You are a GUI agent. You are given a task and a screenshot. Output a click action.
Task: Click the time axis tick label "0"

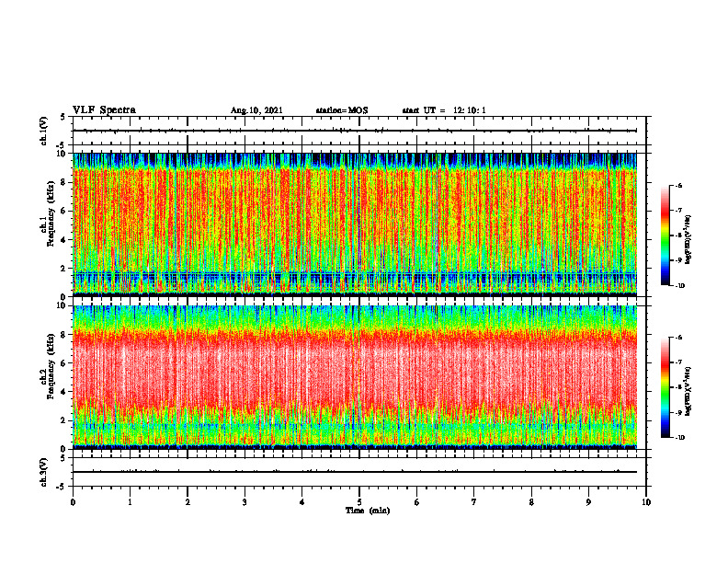[73, 502]
